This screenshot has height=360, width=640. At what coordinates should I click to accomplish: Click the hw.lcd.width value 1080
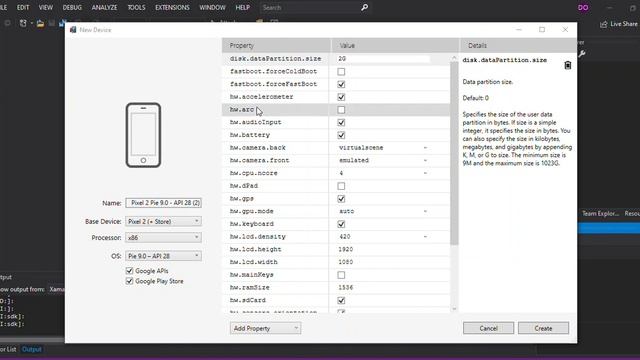(346, 262)
